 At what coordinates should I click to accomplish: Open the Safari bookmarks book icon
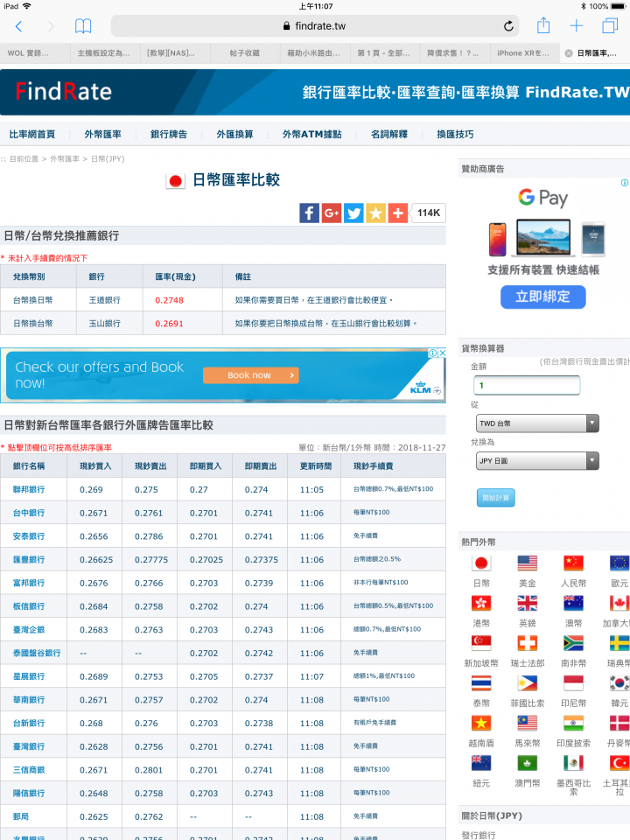click(83, 25)
